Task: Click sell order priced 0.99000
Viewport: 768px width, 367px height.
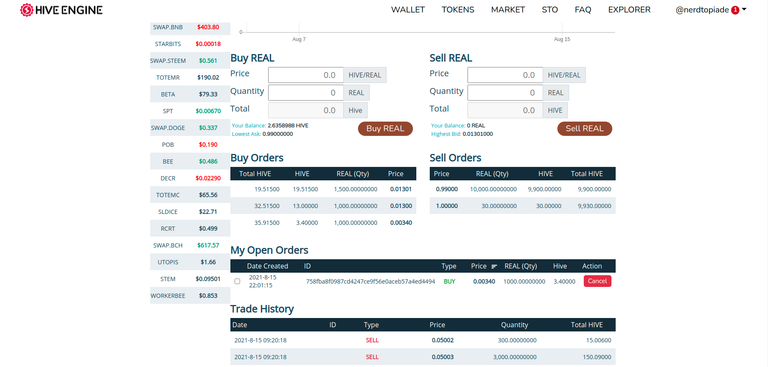Action: coord(523,189)
